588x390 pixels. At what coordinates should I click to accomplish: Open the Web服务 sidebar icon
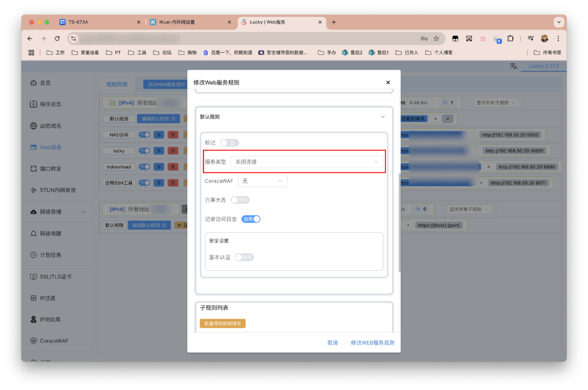tap(34, 147)
